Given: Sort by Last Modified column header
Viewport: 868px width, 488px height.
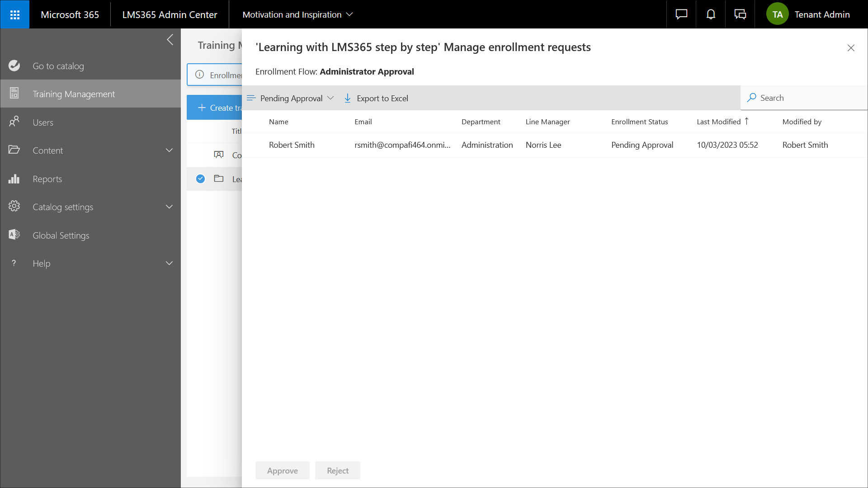Looking at the screenshot, I should coord(718,122).
